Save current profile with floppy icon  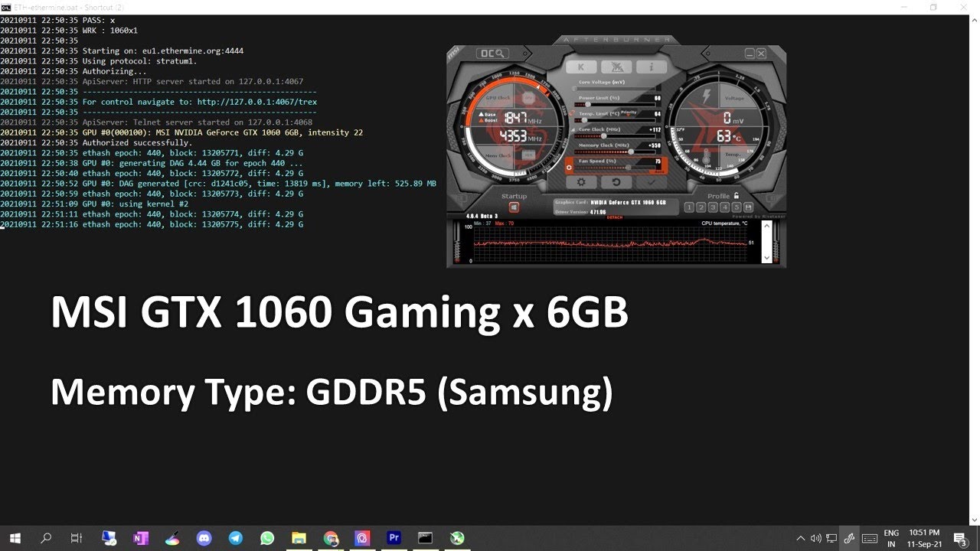[x=748, y=207]
